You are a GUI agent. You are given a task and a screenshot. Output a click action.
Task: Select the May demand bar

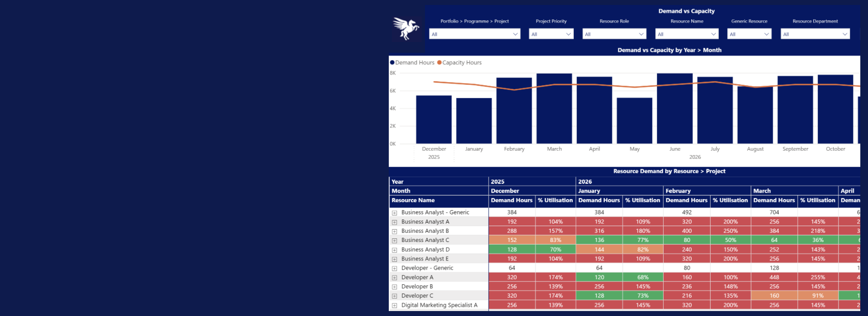635,121
